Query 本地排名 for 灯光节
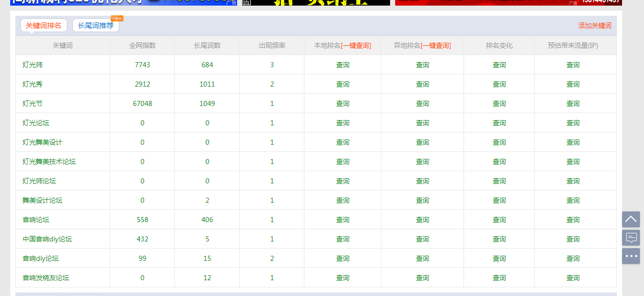 343,104
